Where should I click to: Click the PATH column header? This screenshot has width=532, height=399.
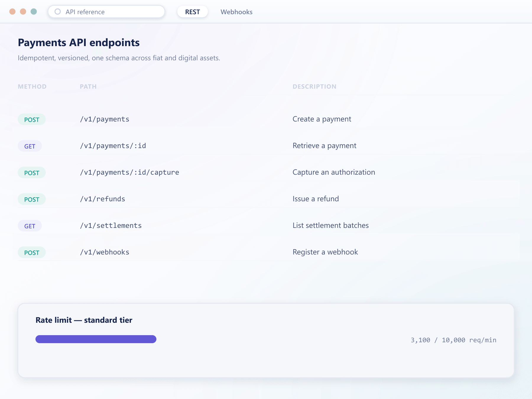tap(88, 87)
